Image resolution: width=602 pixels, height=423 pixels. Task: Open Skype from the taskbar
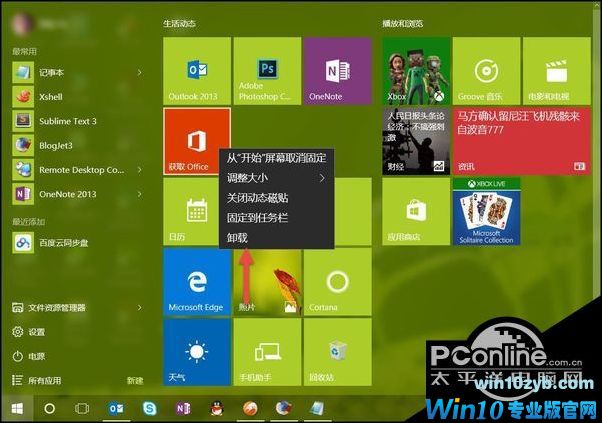coord(149,409)
